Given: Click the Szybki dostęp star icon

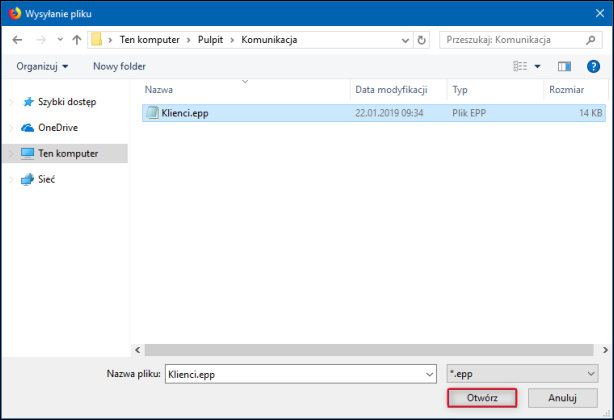Looking at the screenshot, I should 28,102.
